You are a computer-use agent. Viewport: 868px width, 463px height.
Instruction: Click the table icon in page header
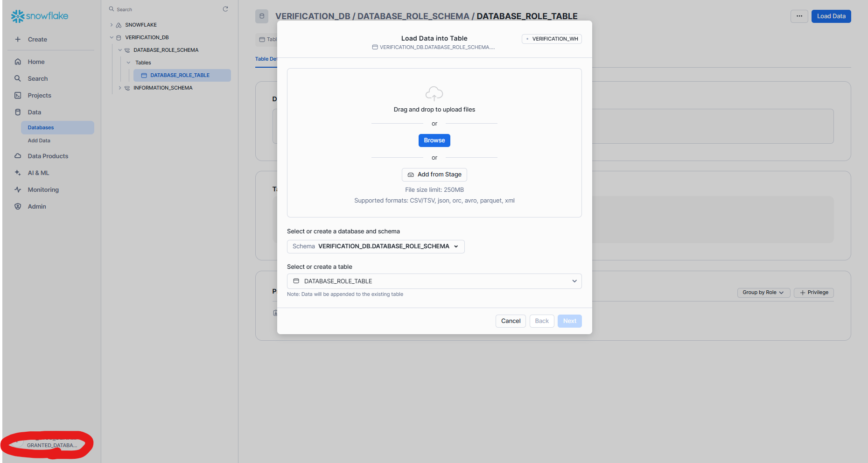(x=262, y=16)
